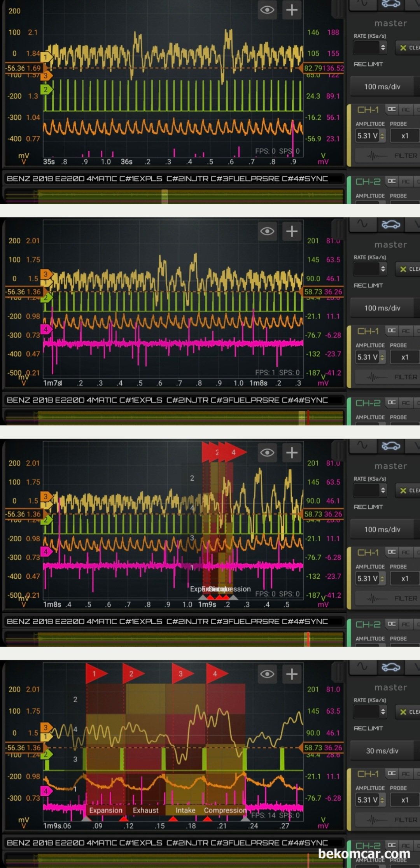Select orange channel 3 marker on the 1m7s chart
This screenshot has width=420, height=868.
pos(46,274)
